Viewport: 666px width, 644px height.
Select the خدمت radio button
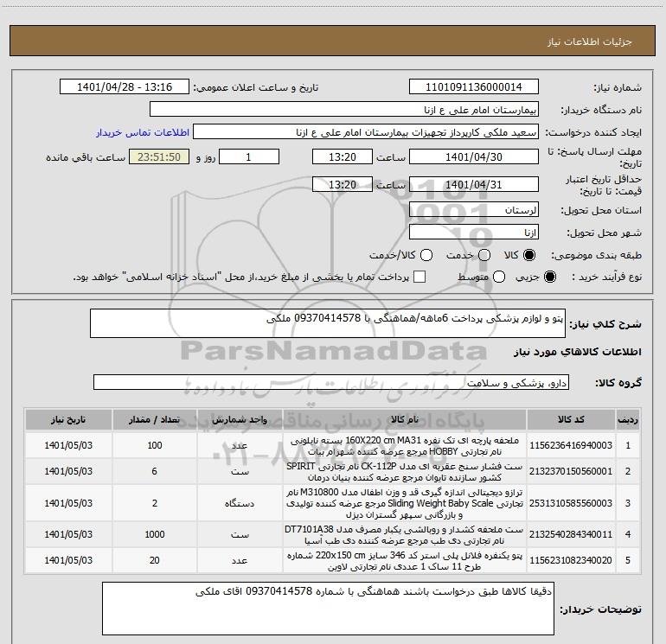(x=484, y=255)
